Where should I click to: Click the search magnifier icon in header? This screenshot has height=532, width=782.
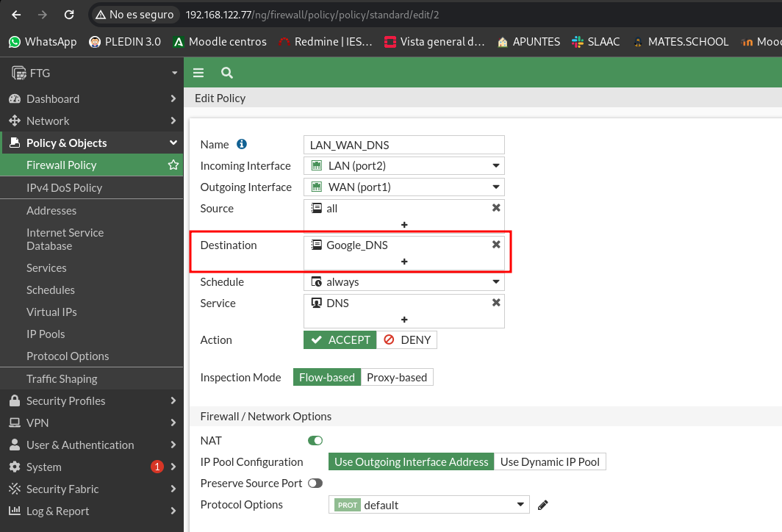227,73
